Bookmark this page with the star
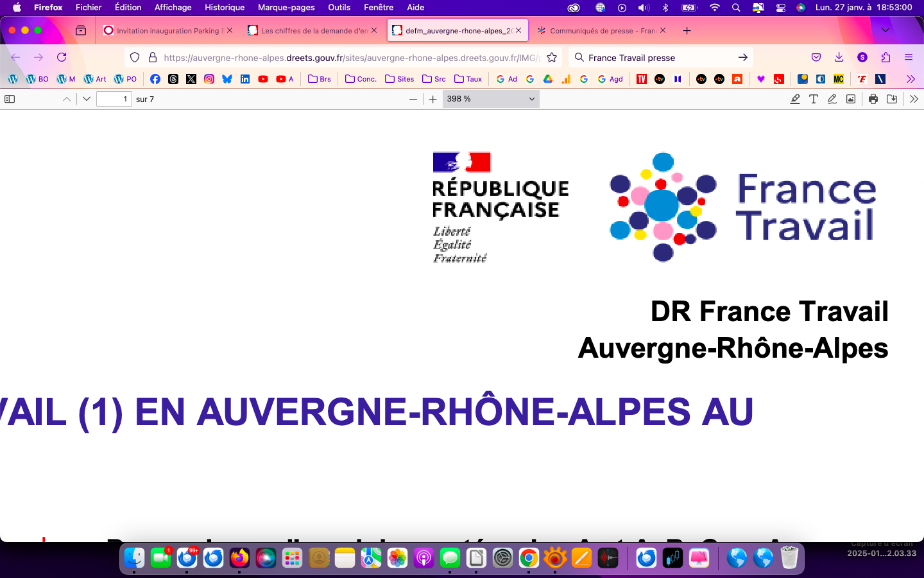 (x=552, y=57)
